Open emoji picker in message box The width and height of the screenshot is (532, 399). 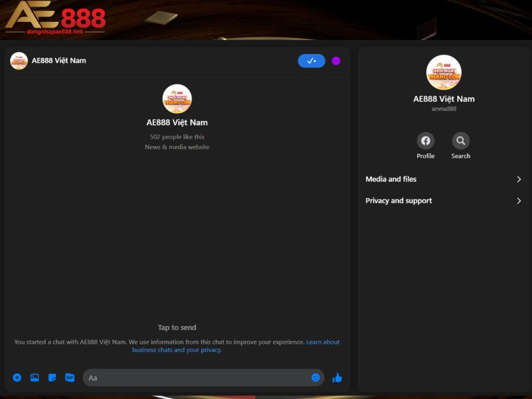coord(315,378)
